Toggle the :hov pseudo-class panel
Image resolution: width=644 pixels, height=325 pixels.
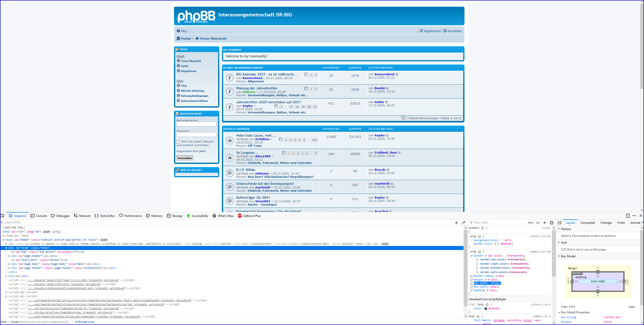(x=530, y=222)
